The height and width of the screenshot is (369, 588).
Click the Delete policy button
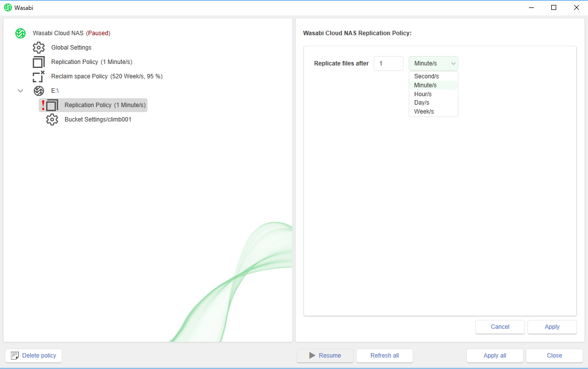(33, 356)
